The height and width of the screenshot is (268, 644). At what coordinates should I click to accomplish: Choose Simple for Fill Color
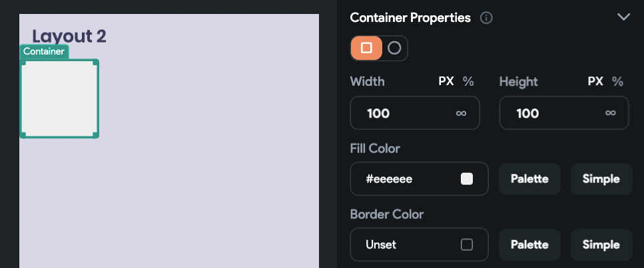pyautogui.click(x=601, y=179)
